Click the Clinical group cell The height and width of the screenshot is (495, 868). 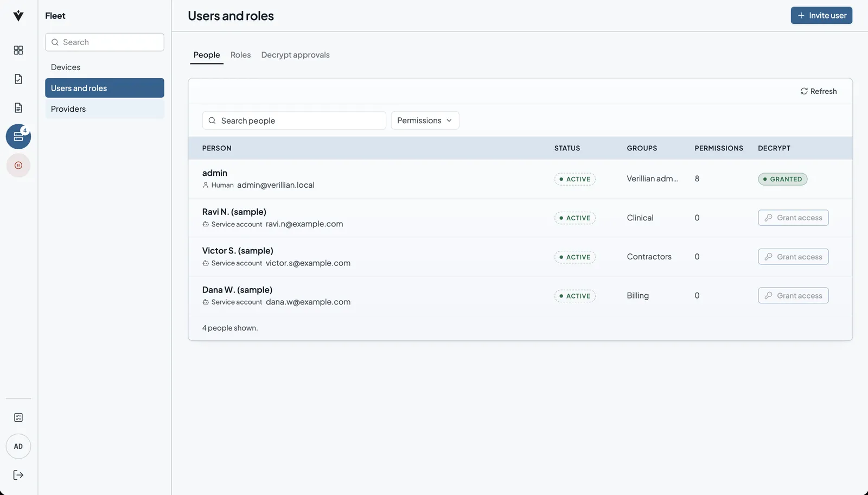click(x=640, y=218)
